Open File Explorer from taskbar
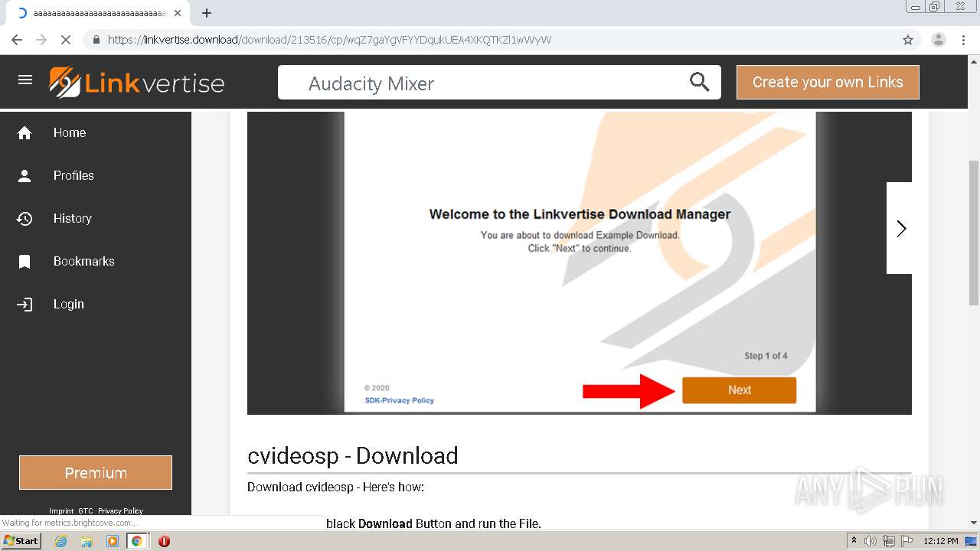980x551 pixels. click(87, 541)
